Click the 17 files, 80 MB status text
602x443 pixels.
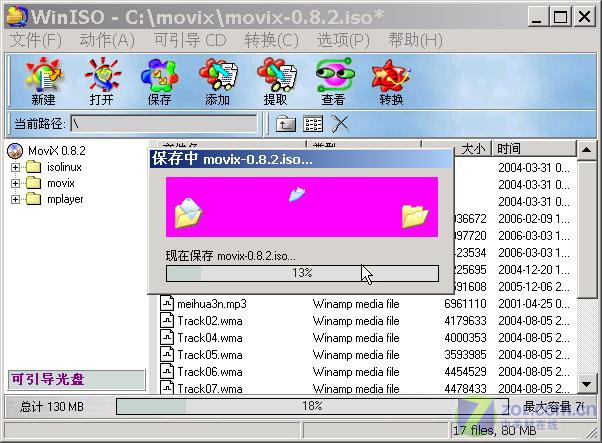click(494, 430)
